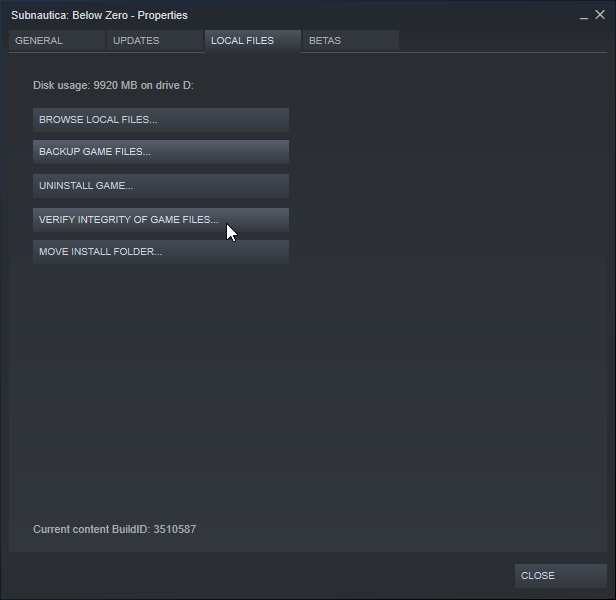This screenshot has width=616, height=600.
Task: Click the Subnautica: Below Zero - Properties title
Action: tap(99, 15)
